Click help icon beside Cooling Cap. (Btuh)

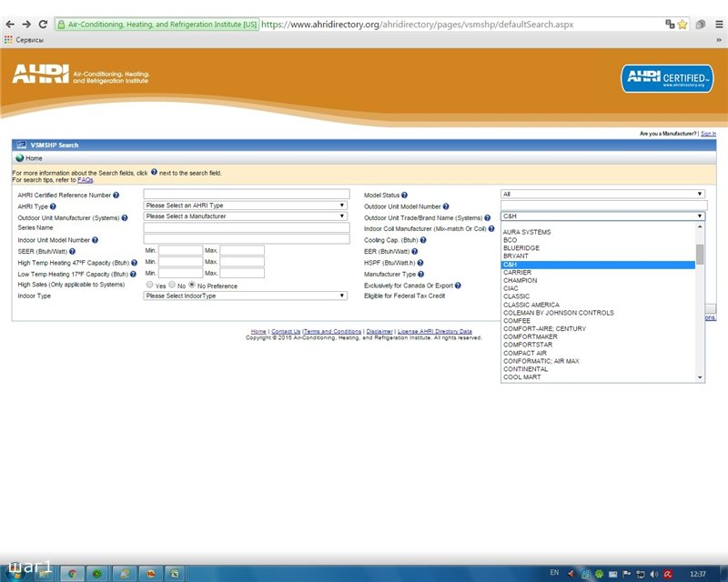pos(423,240)
